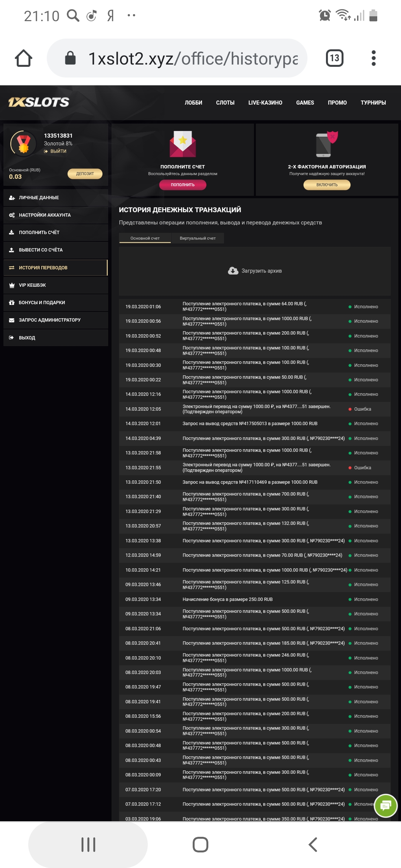
Task: Click the 1XSLOTS logo
Action: pyautogui.click(x=39, y=102)
